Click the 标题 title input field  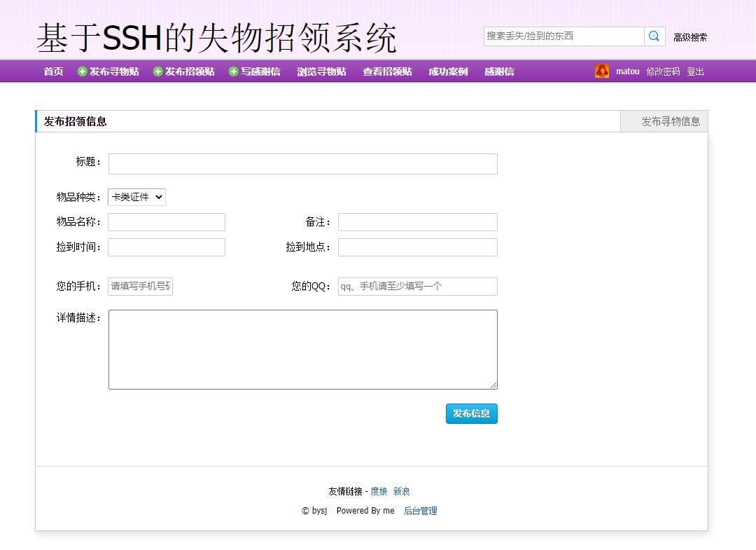302,163
